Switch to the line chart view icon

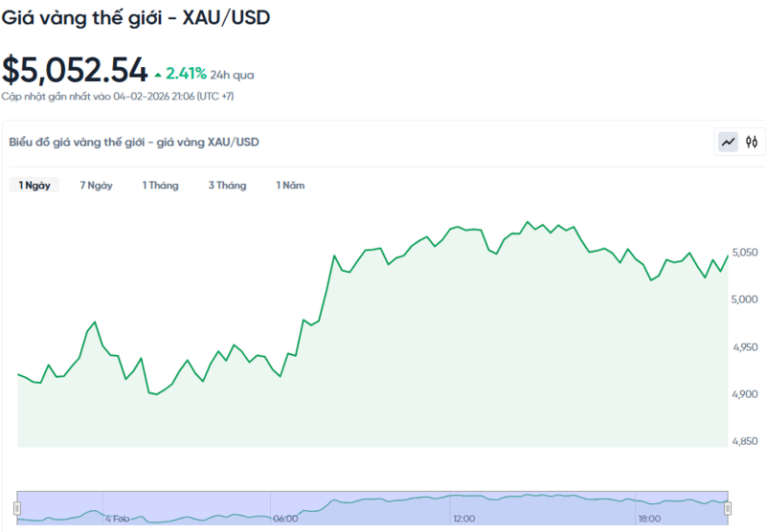pyautogui.click(x=729, y=143)
